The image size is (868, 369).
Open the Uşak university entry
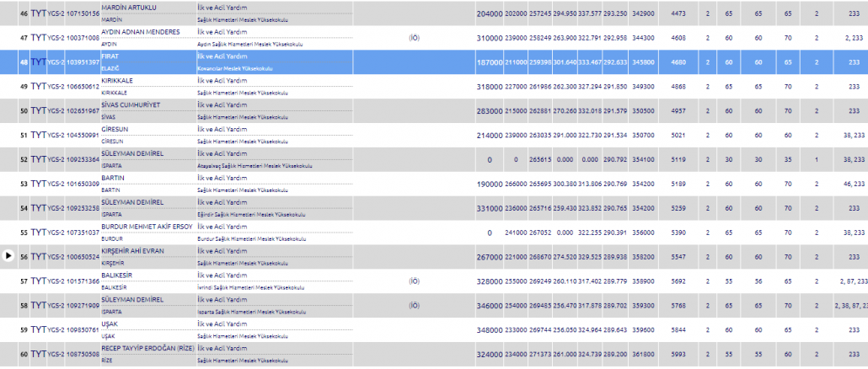(x=110, y=324)
